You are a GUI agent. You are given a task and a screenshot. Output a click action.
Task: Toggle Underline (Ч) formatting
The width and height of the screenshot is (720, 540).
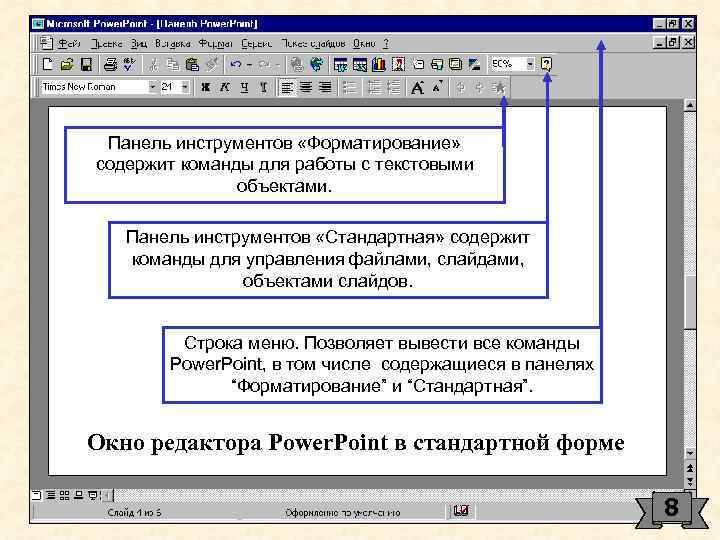click(x=244, y=87)
